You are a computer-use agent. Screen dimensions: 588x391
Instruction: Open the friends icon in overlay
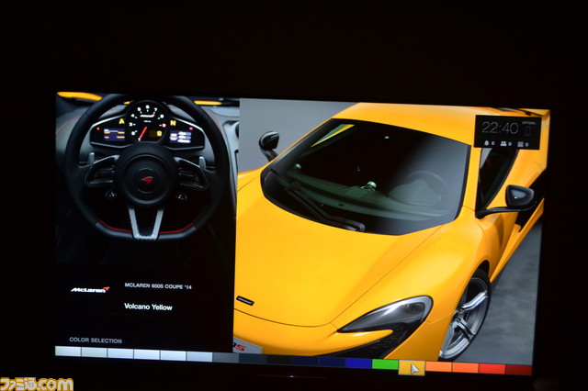pos(503,143)
